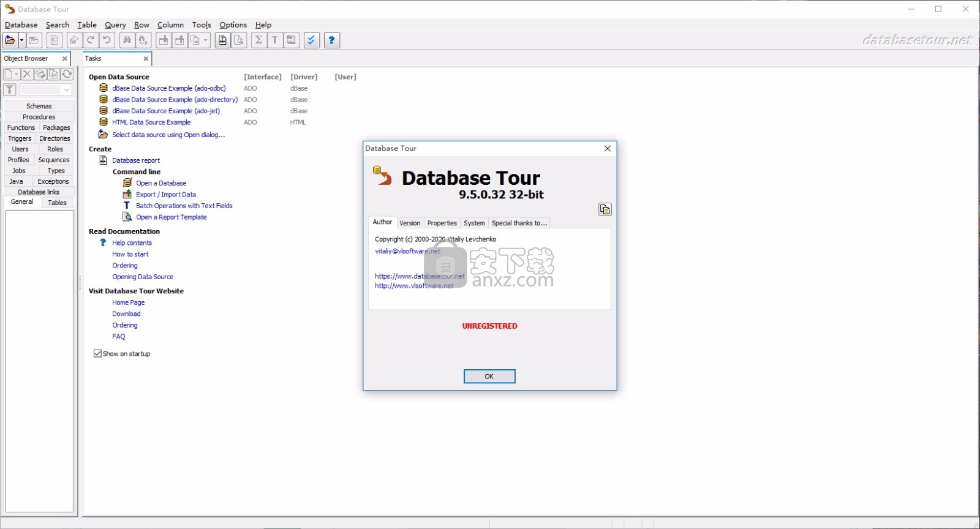Click the find and replace A-B icon

(x=143, y=40)
